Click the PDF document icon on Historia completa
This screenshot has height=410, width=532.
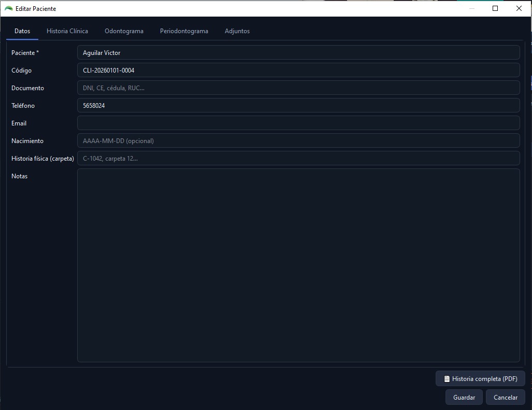(447, 379)
